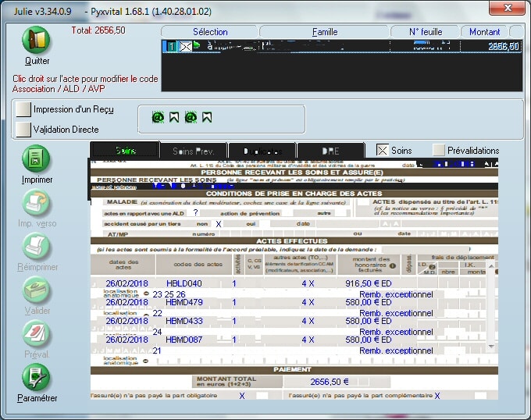Viewport: 531px width, 420px height.
Task: Click the Famille column header
Action: coord(324,32)
